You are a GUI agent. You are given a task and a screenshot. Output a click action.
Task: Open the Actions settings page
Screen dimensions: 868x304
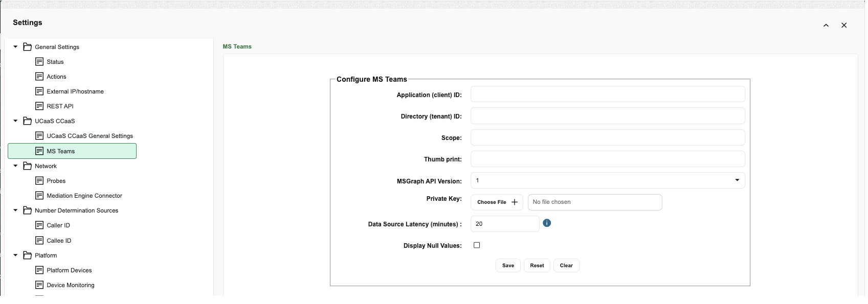pyautogui.click(x=56, y=77)
